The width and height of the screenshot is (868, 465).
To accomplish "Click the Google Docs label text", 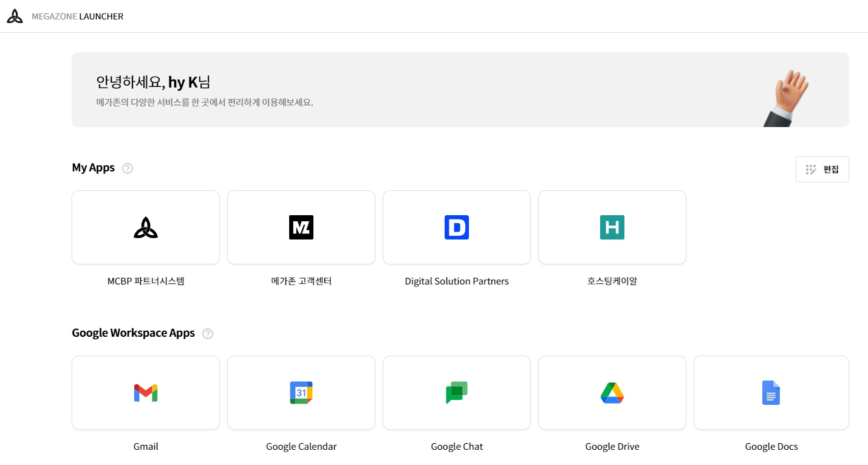I will [x=771, y=446].
